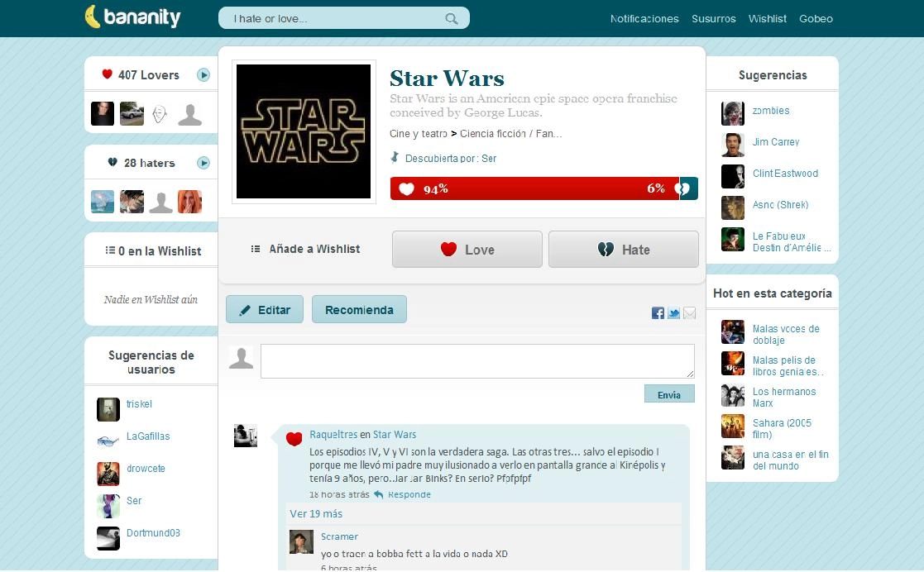
Task: Click the Jim Carrey suggestion thumbnail
Action: tap(733, 145)
